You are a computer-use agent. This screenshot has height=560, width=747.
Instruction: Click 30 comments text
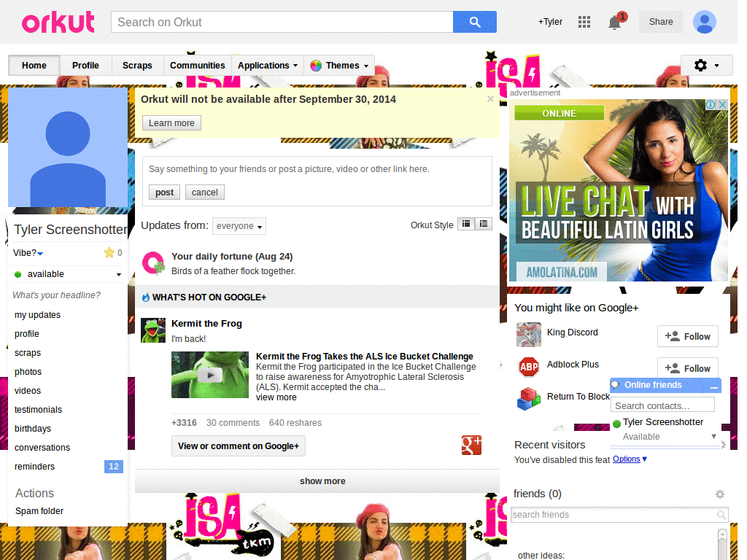(x=233, y=423)
